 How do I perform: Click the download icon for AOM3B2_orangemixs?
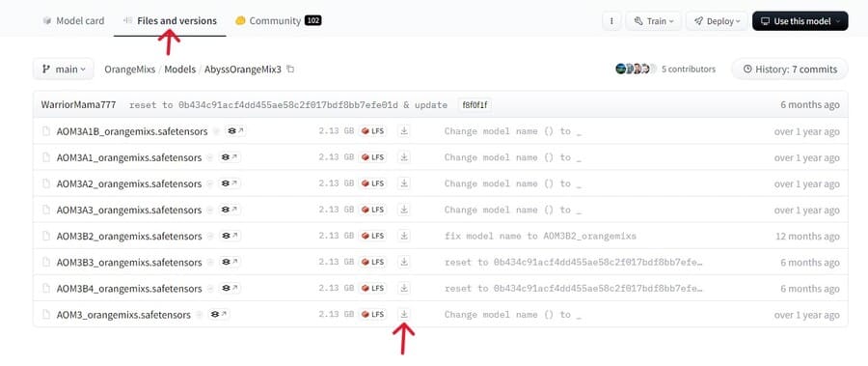coord(404,236)
